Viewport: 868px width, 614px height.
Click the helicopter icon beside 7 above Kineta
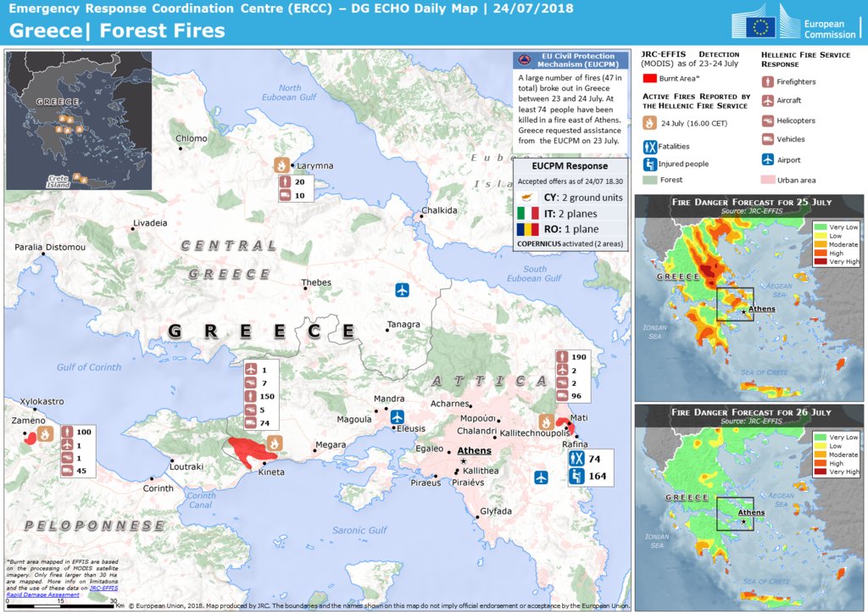[x=251, y=383]
